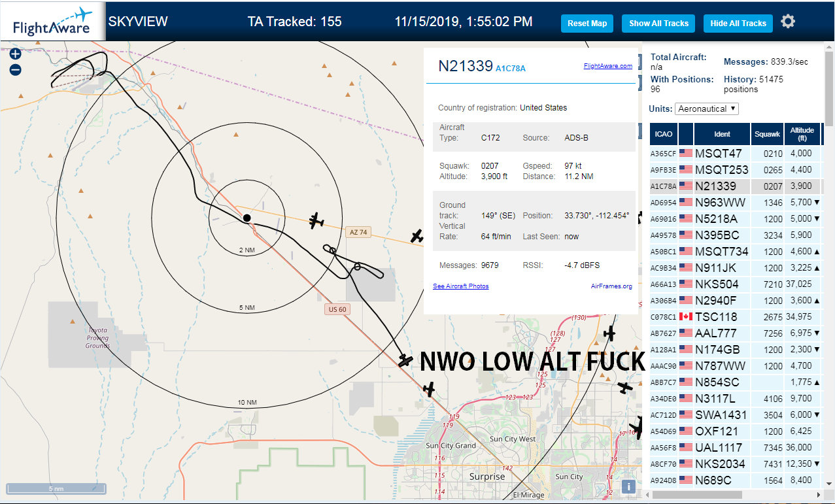Click horizontal scrollbar below aircraft table

pyautogui.click(x=696, y=495)
